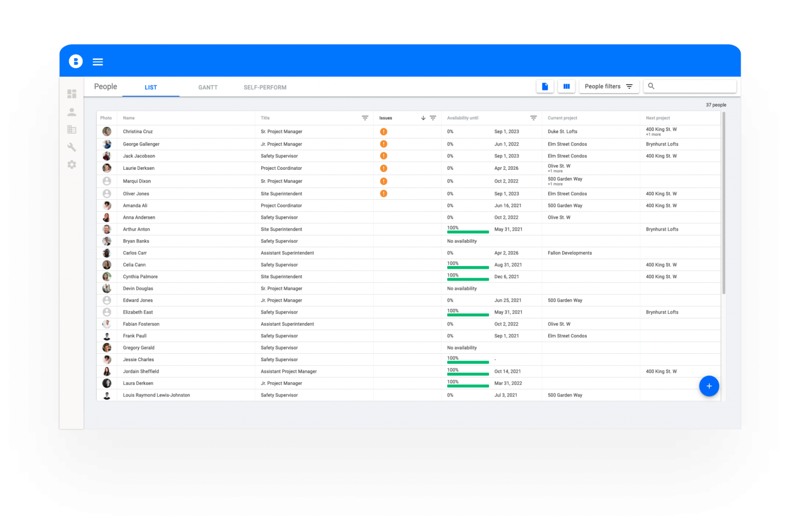
Task: Add a new person with the plus button
Action: pyautogui.click(x=709, y=386)
